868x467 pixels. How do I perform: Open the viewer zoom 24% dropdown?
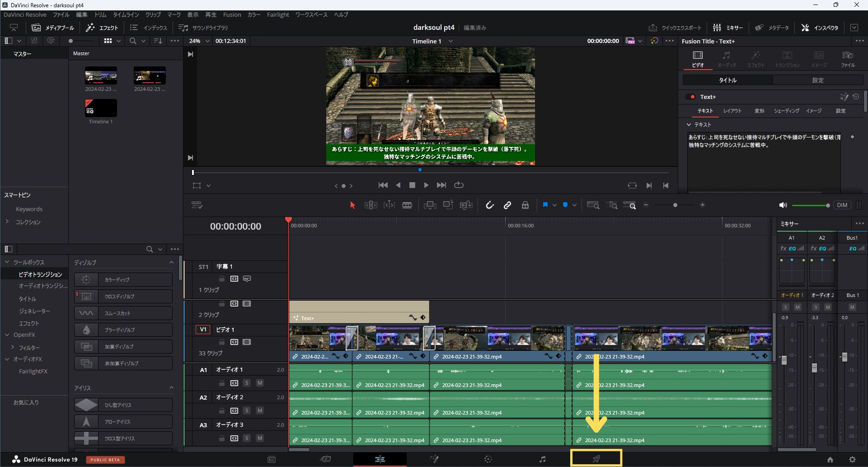(x=206, y=41)
